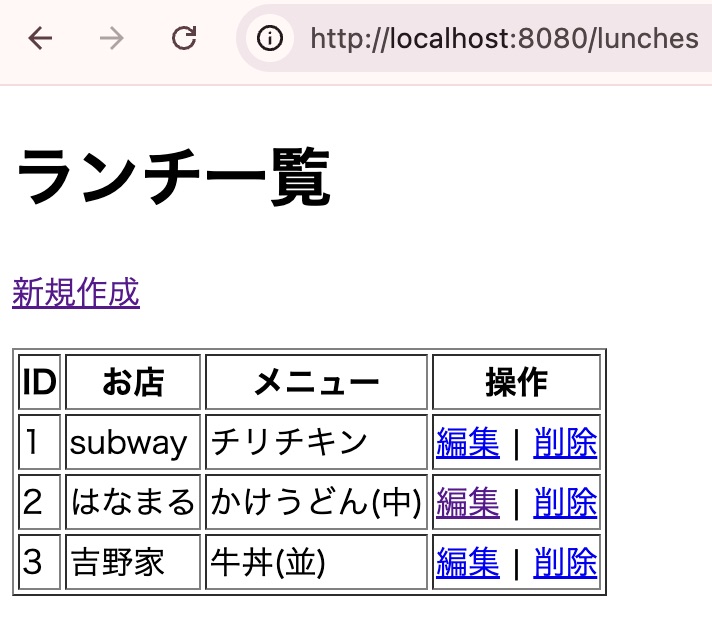Click 編集 for the 吉野家 row

[468, 563]
